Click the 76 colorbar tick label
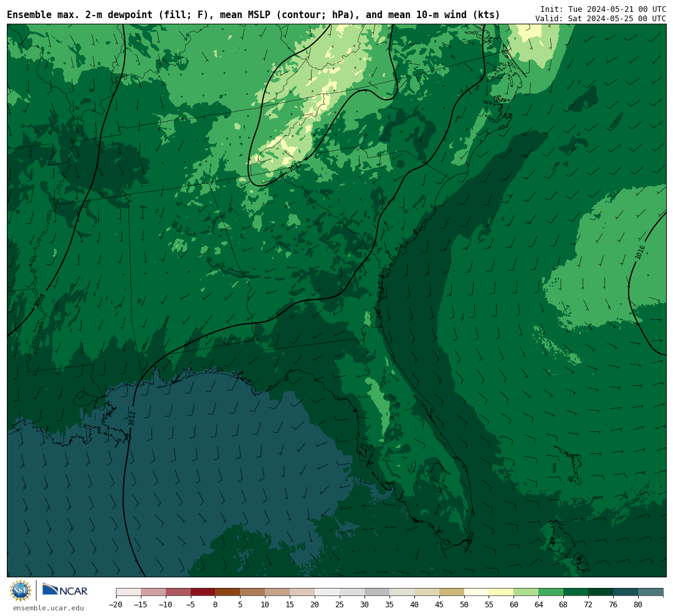This screenshot has width=673, height=616. pos(614,604)
